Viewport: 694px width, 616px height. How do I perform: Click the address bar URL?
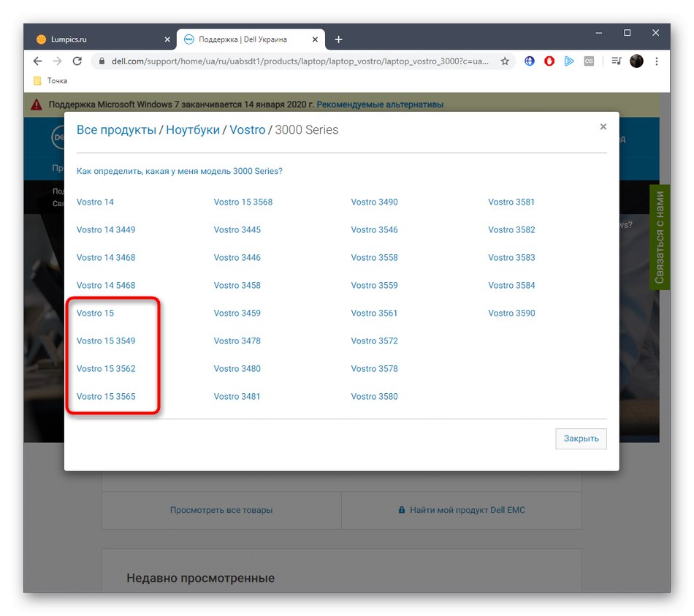pos(300,61)
